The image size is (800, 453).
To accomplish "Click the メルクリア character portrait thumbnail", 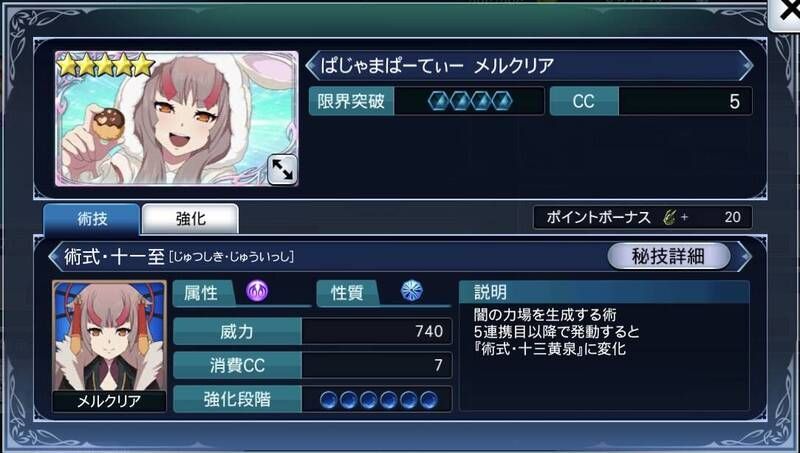I will pos(110,346).
